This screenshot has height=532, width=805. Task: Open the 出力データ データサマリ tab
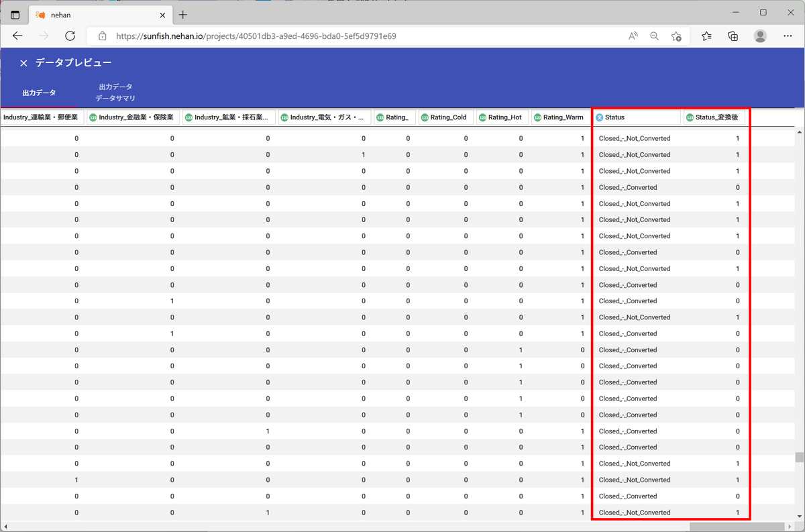pos(115,93)
